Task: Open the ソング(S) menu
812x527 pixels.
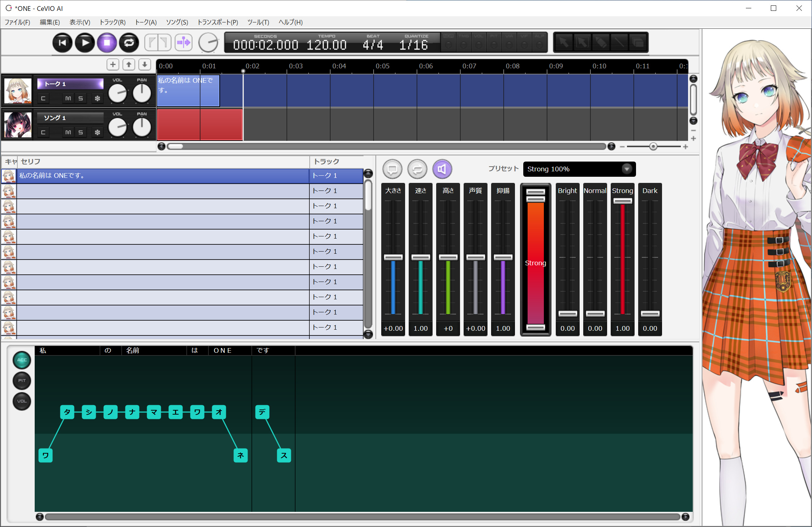Action: tap(177, 22)
